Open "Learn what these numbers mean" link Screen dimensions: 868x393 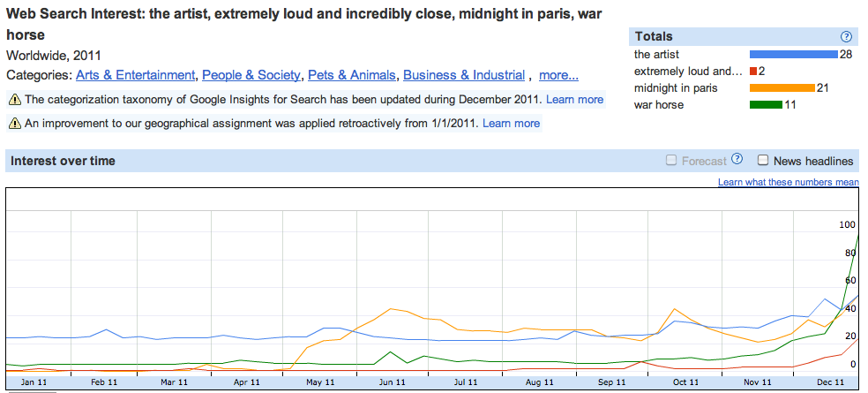click(788, 182)
